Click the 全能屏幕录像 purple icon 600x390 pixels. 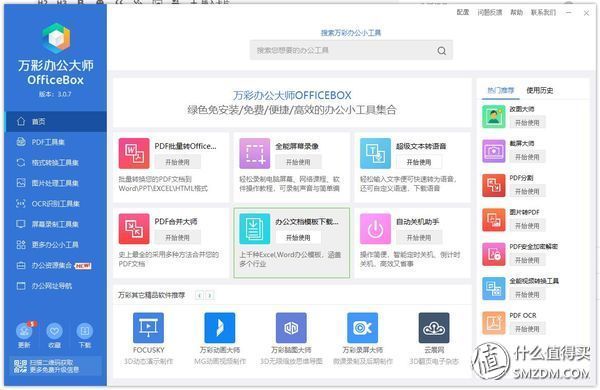point(255,153)
